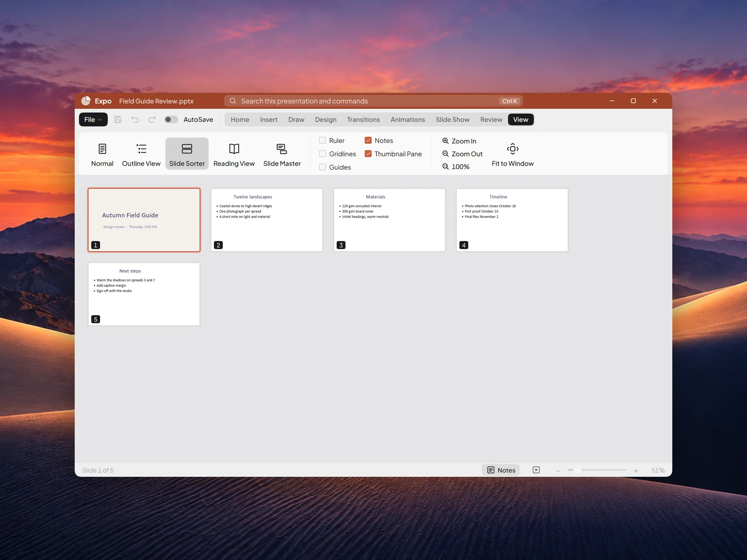Image resolution: width=747 pixels, height=560 pixels.
Task: Undo the last action
Action: 135,119
